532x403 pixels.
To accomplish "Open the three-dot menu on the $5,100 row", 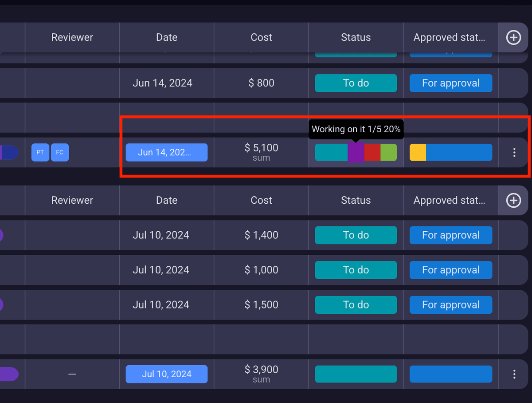I will pos(514,152).
